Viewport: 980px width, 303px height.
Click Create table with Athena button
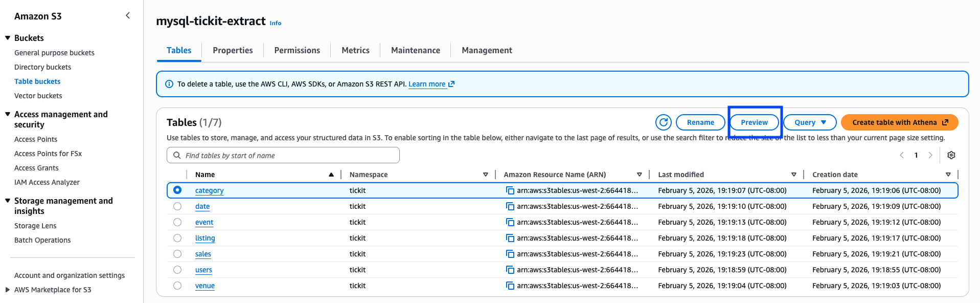click(899, 122)
